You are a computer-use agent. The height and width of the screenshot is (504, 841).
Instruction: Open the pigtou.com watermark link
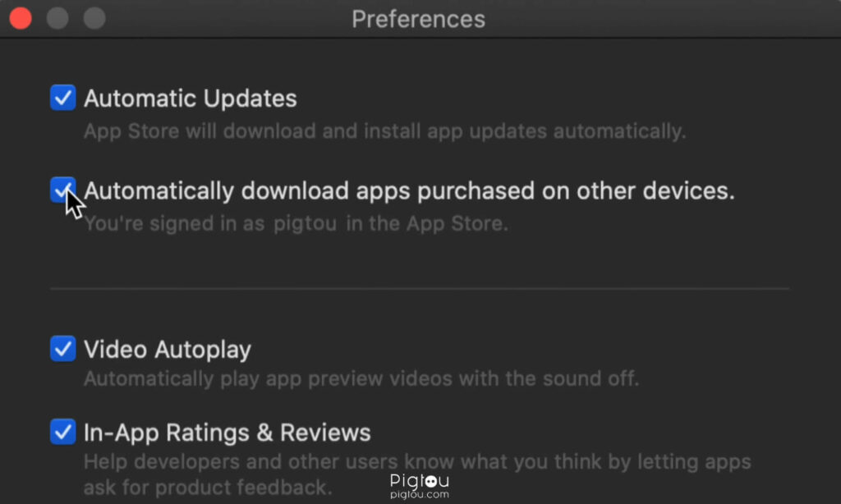pos(420,494)
